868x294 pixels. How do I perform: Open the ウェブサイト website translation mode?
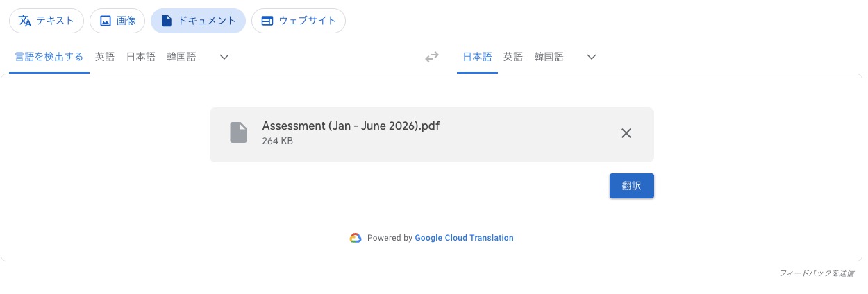tap(299, 21)
